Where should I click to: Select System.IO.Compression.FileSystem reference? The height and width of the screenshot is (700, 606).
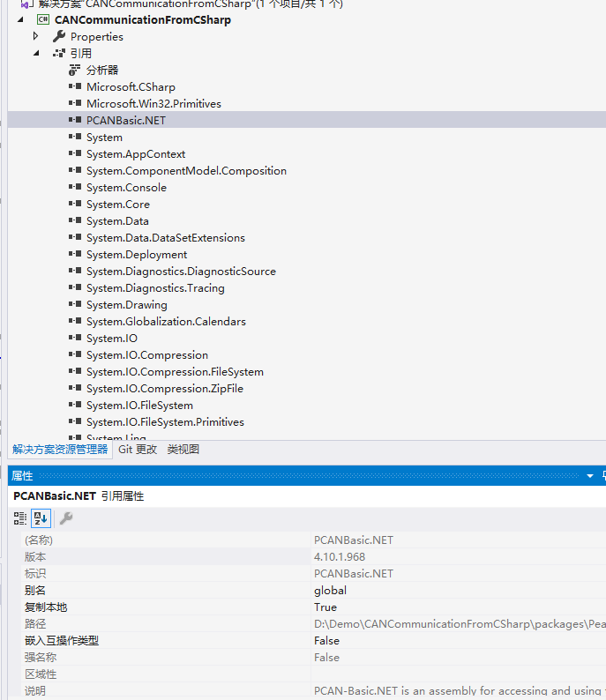coord(175,372)
